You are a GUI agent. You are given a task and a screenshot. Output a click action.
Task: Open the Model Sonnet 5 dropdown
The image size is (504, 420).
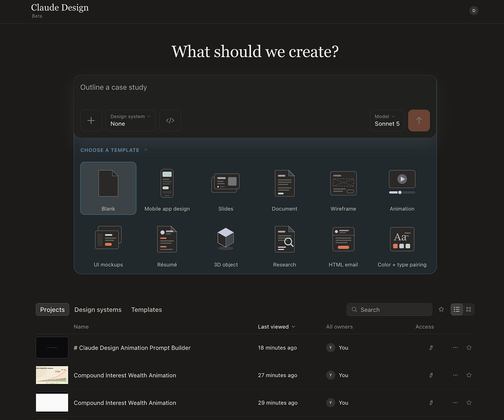tap(387, 120)
